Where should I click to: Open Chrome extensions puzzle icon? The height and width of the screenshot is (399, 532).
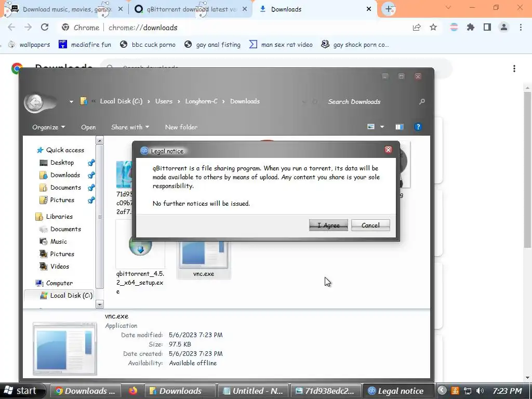click(x=470, y=27)
